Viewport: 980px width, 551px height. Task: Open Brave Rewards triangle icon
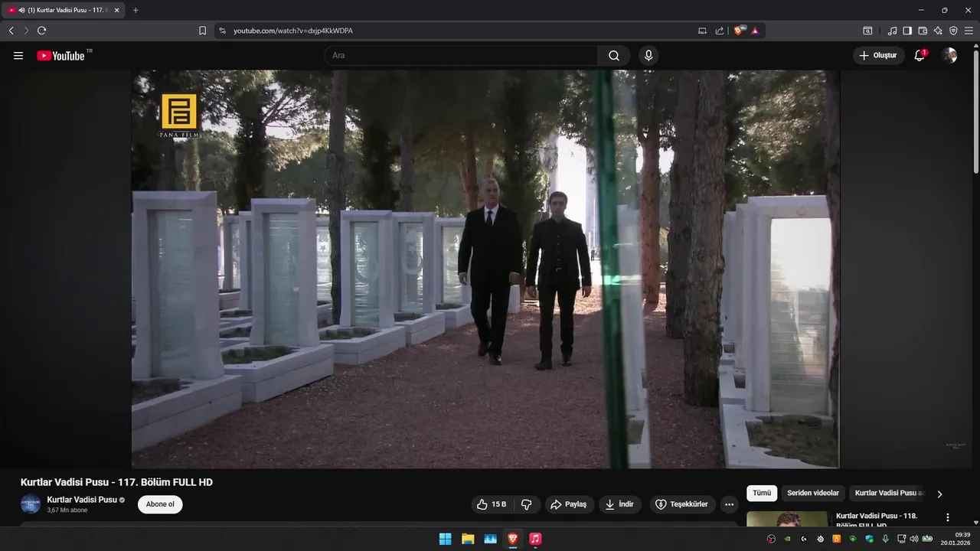[755, 31]
